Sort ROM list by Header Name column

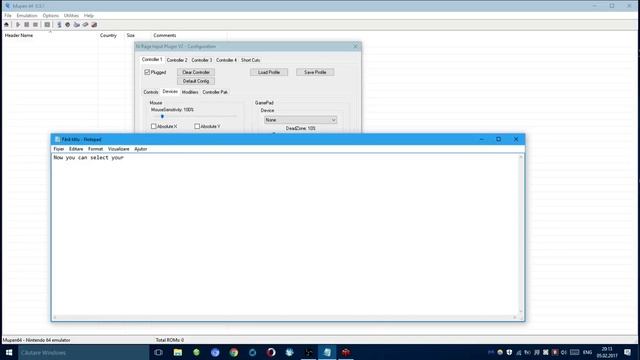(50, 36)
